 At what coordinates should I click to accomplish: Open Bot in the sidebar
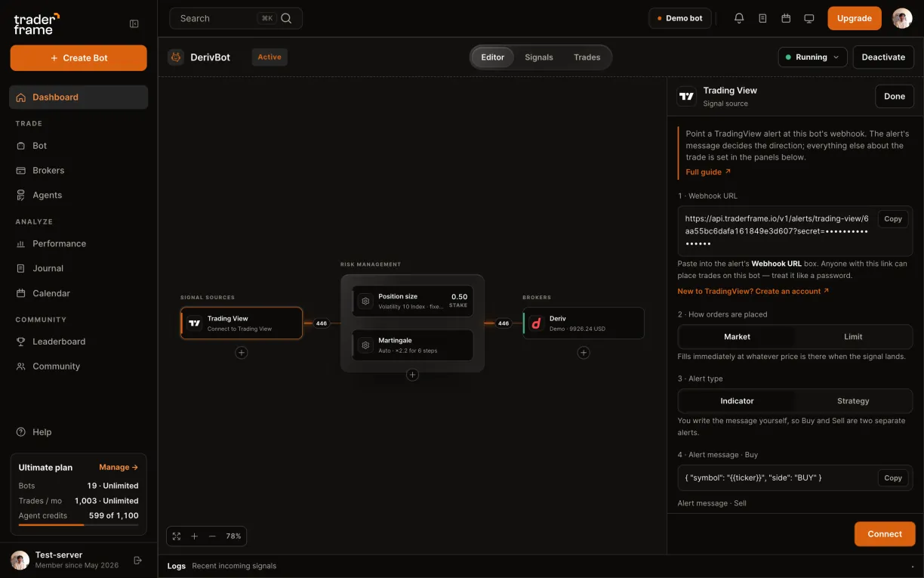79,146
